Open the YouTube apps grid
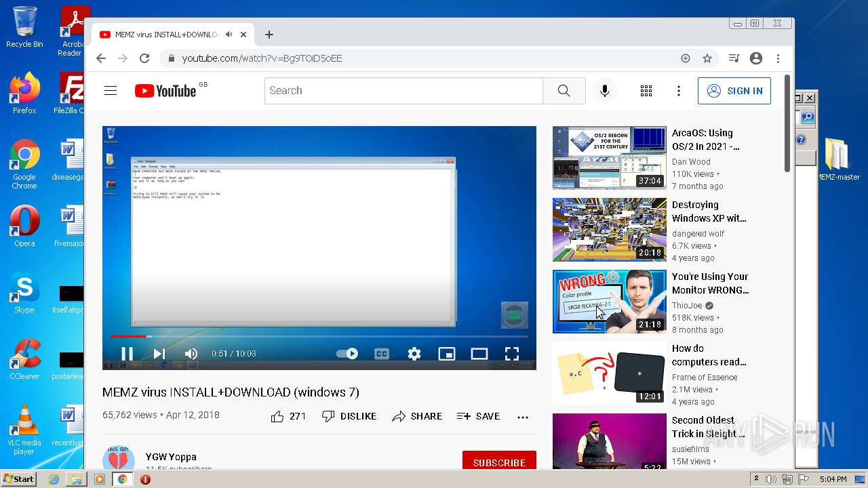Image resolution: width=868 pixels, height=488 pixels. click(646, 91)
